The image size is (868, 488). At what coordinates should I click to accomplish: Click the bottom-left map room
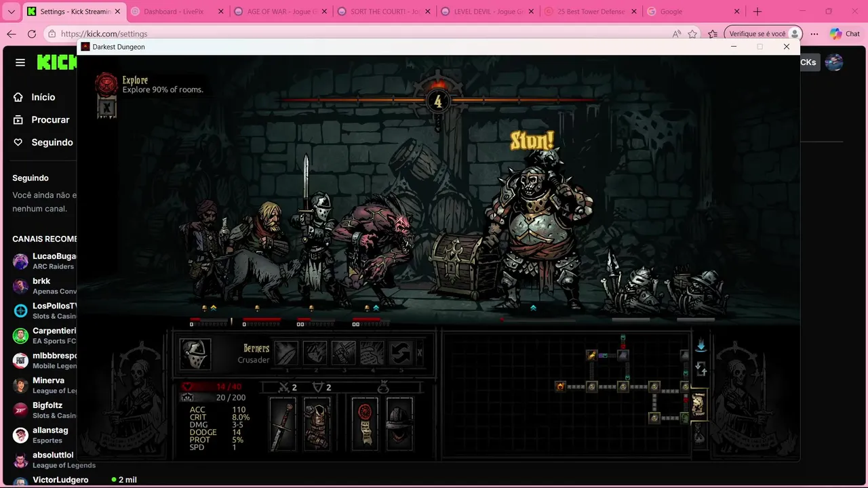pos(654,418)
